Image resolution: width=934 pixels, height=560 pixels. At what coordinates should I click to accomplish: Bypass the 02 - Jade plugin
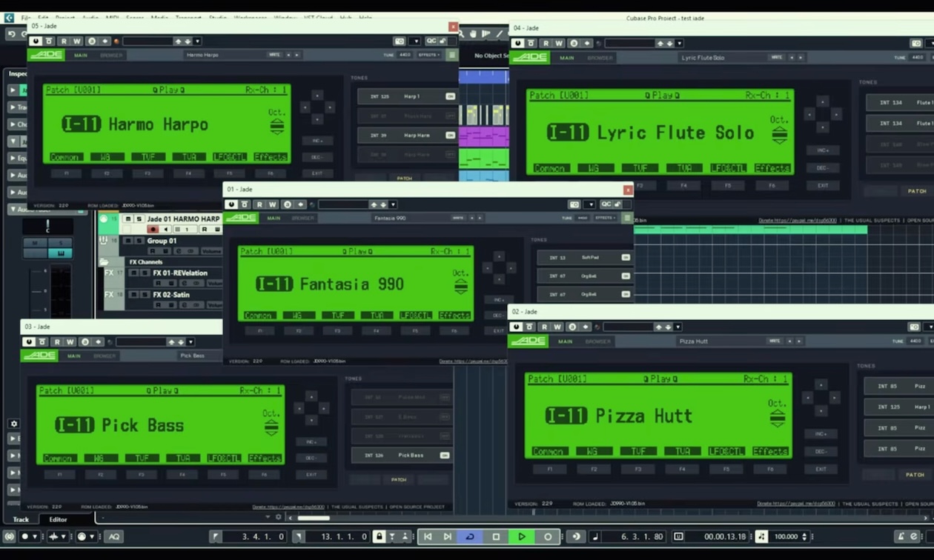click(x=529, y=327)
